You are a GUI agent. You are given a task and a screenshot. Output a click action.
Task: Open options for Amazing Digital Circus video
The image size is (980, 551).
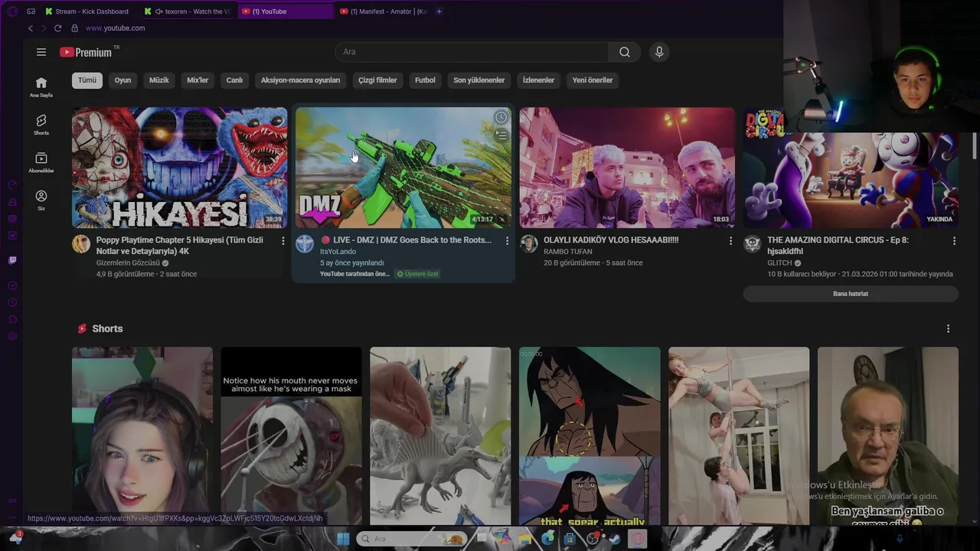pyautogui.click(x=954, y=240)
